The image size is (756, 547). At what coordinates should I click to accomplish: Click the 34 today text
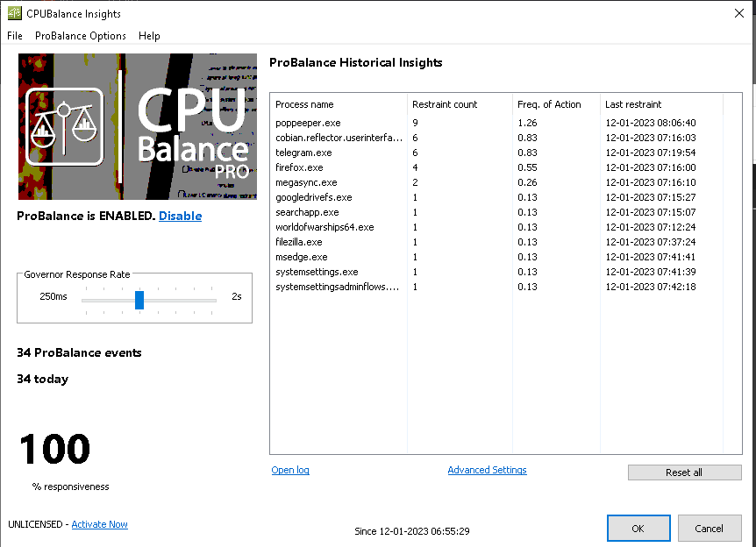42,380
